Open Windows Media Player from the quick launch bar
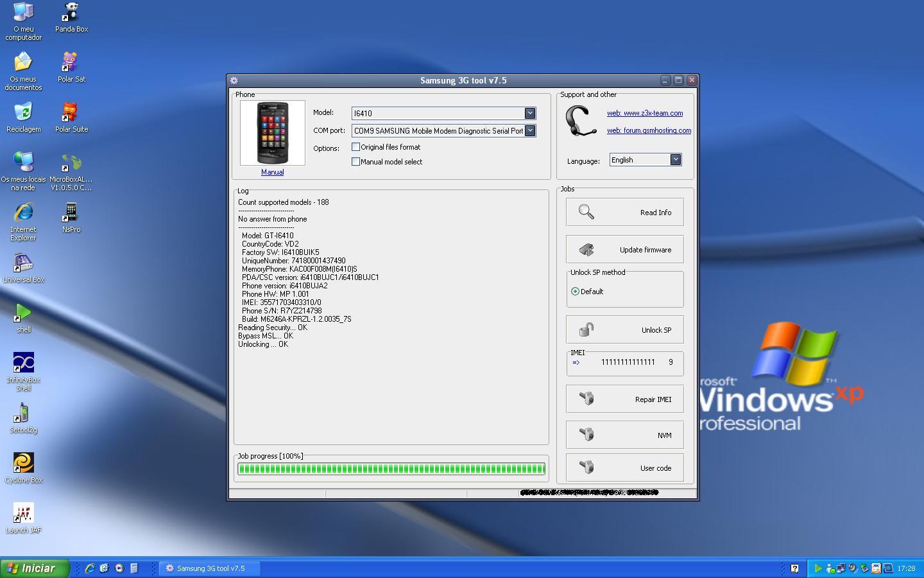This screenshot has height=578, width=924. pos(119,568)
